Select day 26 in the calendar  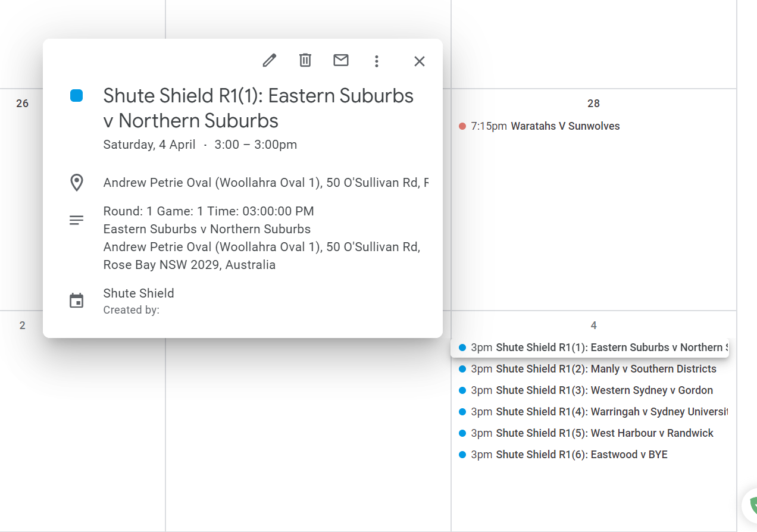[22, 104]
